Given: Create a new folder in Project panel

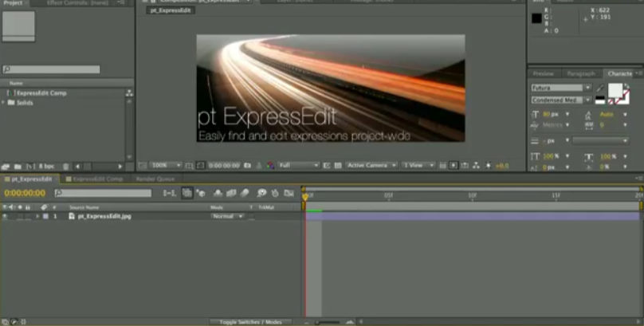Looking at the screenshot, I should 18,167.
